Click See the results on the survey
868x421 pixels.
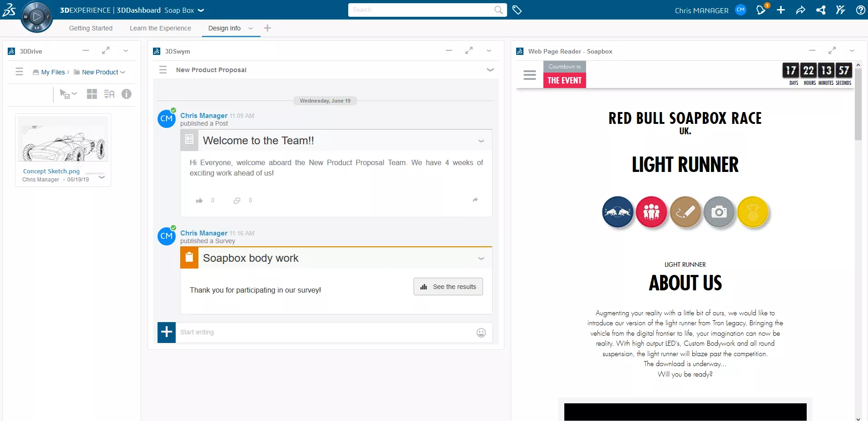pyautogui.click(x=448, y=286)
